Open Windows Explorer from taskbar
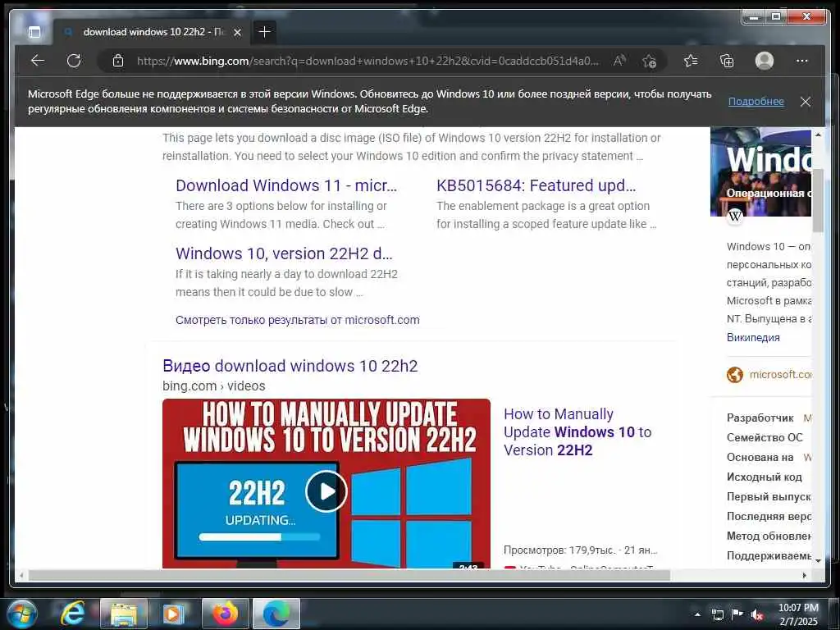The image size is (840, 630). pos(123,614)
